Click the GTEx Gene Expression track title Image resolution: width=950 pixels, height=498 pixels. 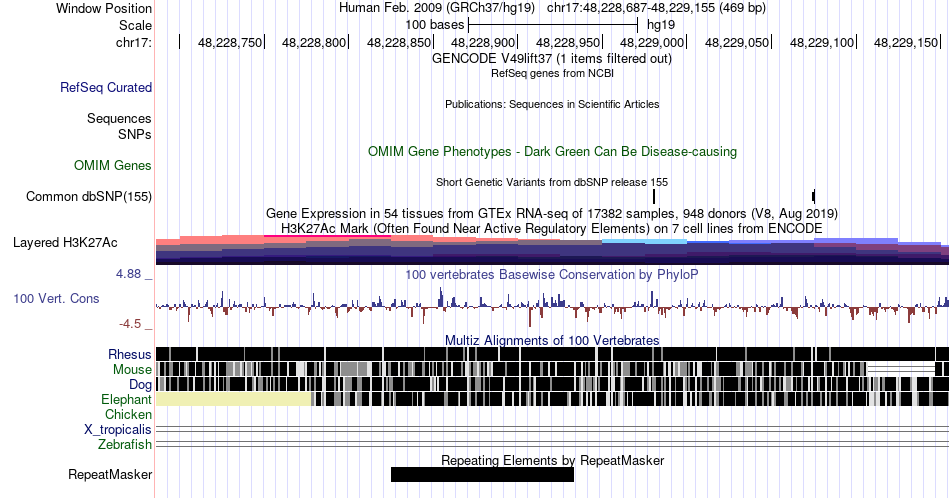(552, 213)
